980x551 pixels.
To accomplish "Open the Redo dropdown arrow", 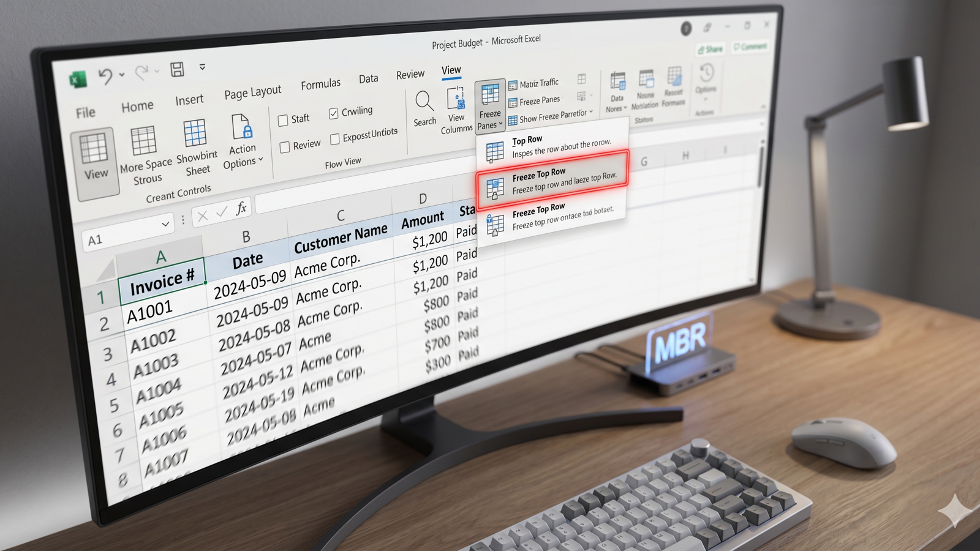I will point(157,71).
